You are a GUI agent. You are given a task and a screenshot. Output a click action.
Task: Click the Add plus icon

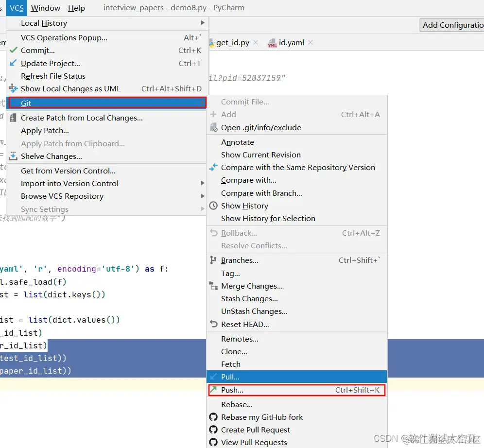click(213, 114)
